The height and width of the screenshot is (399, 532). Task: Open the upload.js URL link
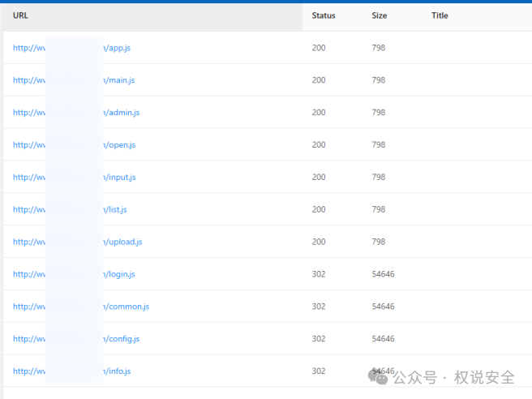pos(77,242)
